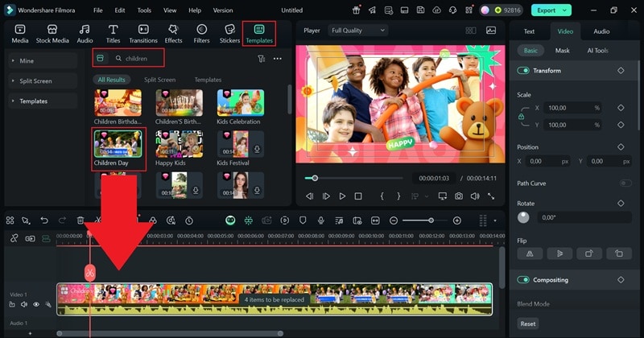This screenshot has width=644, height=338.
Task: Toggle the scale aspect ratio lock
Action: point(521,117)
